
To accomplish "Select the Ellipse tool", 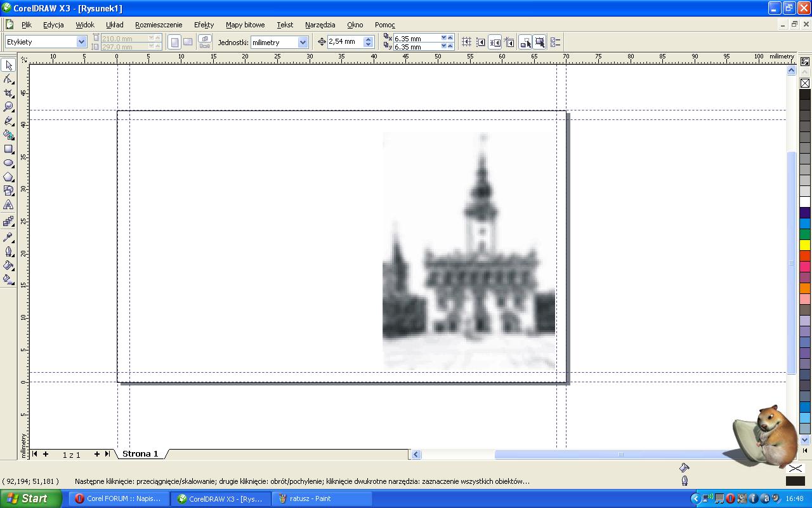I will tap(8, 163).
